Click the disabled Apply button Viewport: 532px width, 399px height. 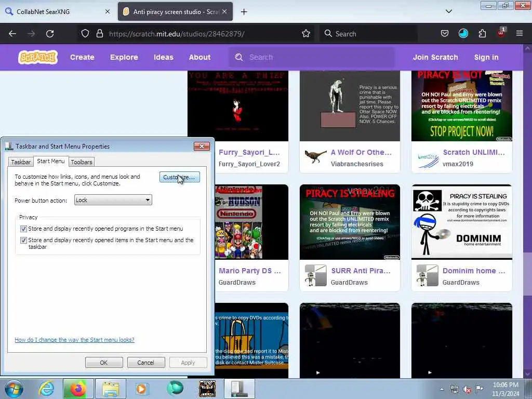[x=188, y=362]
